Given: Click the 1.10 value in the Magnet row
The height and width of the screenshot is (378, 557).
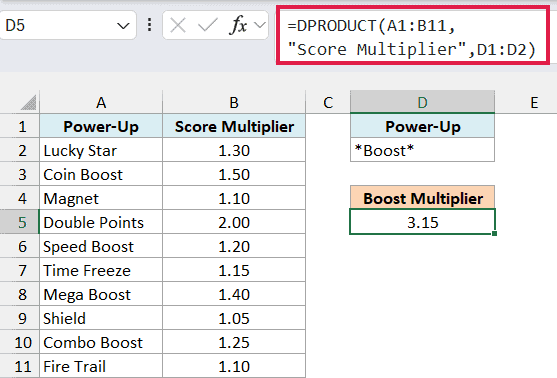Looking at the screenshot, I should [234, 198].
